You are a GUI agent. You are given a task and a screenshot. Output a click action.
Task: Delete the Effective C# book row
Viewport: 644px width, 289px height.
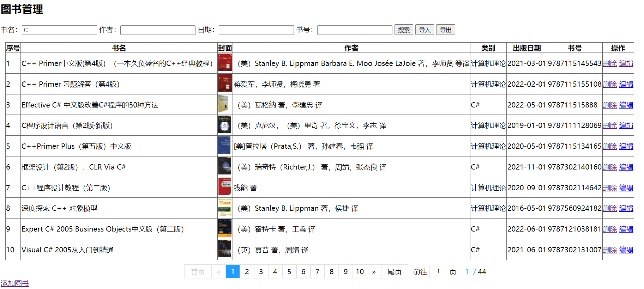pos(610,105)
